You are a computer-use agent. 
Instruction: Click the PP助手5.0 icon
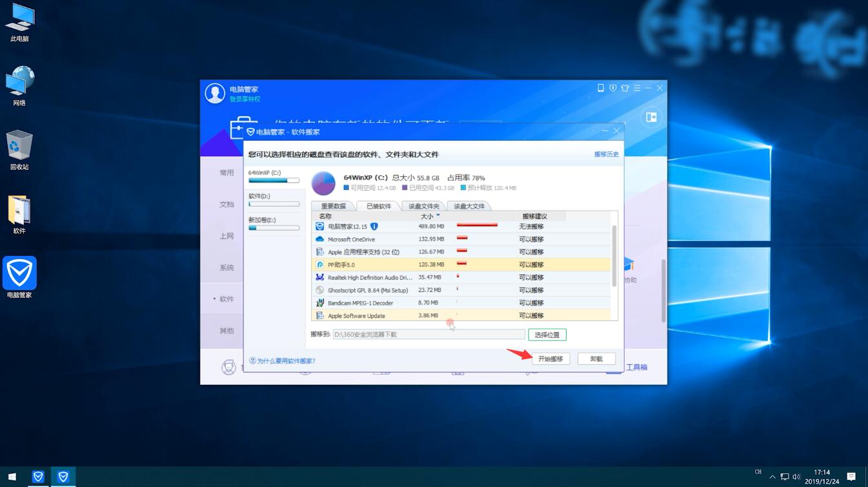click(x=319, y=265)
